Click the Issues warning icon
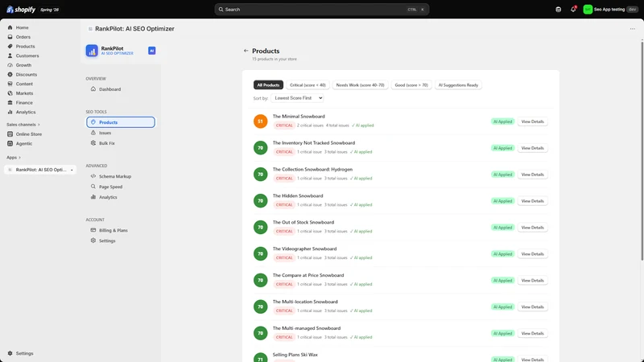Screen dimensions: 644x362 [x=93, y=133]
